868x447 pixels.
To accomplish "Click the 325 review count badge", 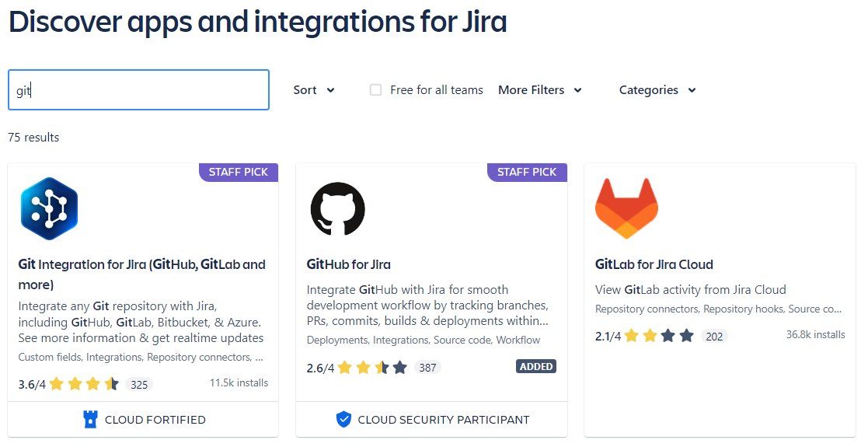I will click(139, 384).
